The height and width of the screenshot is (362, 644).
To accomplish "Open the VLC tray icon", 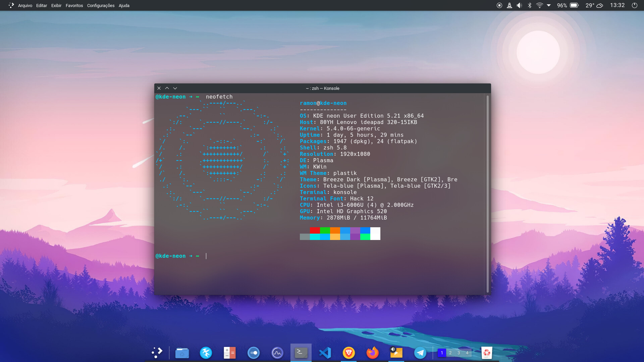I will (x=509, y=5).
